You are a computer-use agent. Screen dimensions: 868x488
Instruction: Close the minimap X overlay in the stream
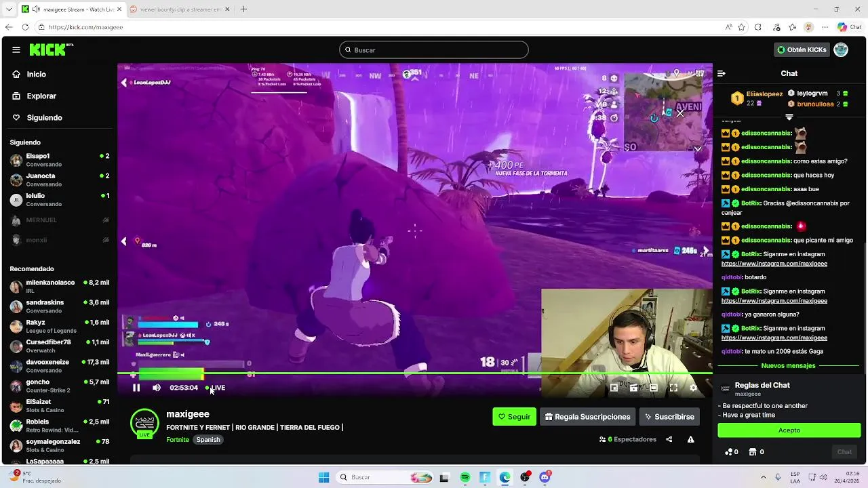coord(680,114)
